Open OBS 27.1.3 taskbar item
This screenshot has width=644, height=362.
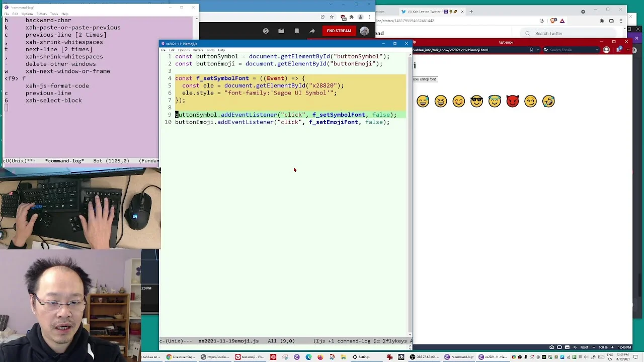[x=423, y=357]
